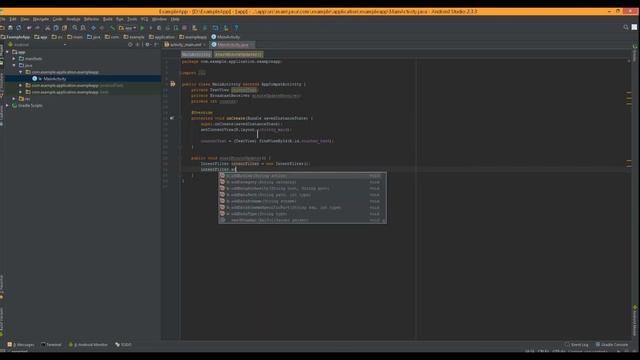The width and height of the screenshot is (640, 360).
Task: Expand the res folder node
Action: [14, 99]
